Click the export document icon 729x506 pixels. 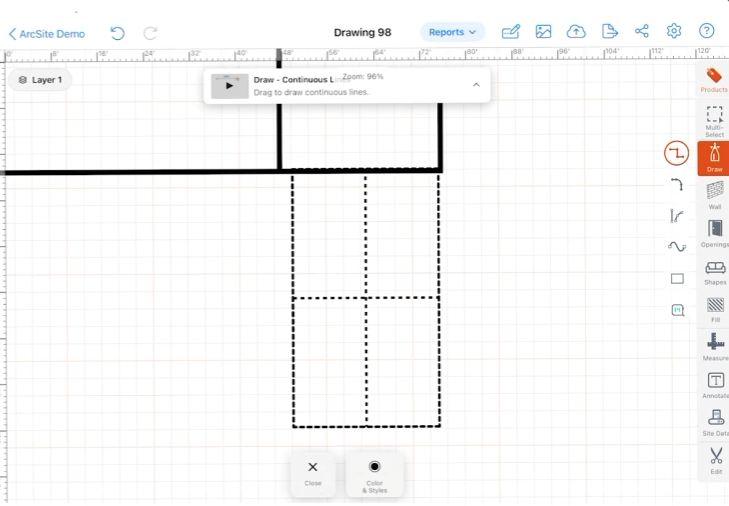pos(609,32)
